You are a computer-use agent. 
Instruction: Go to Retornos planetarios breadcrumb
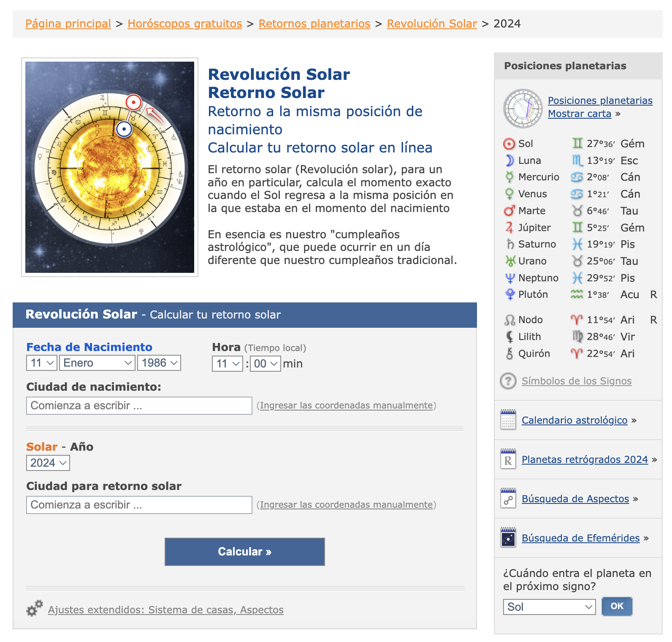coord(314,24)
